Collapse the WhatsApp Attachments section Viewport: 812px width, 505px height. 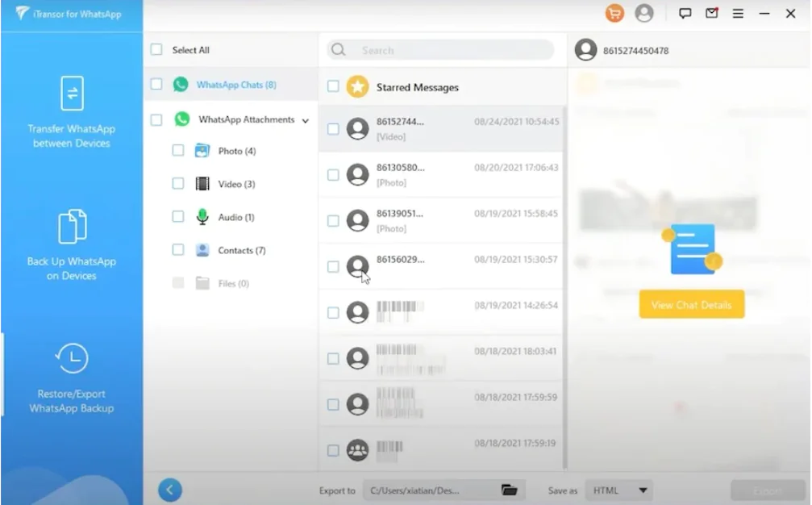coord(305,119)
